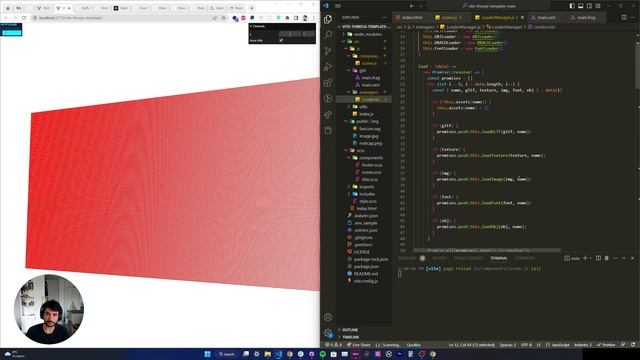Click Spaces: 2 indentation setting
Image resolution: width=640 pixels, height=360 pixels.
(508, 345)
